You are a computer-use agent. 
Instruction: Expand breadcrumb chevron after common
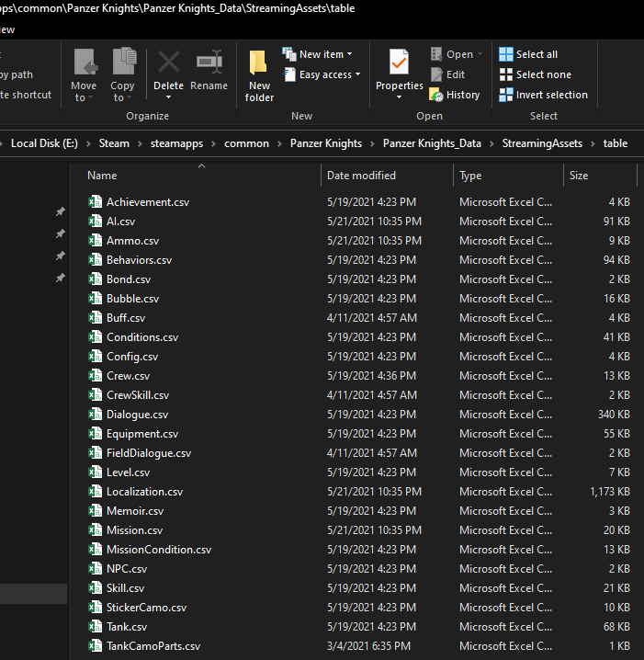tap(279, 143)
